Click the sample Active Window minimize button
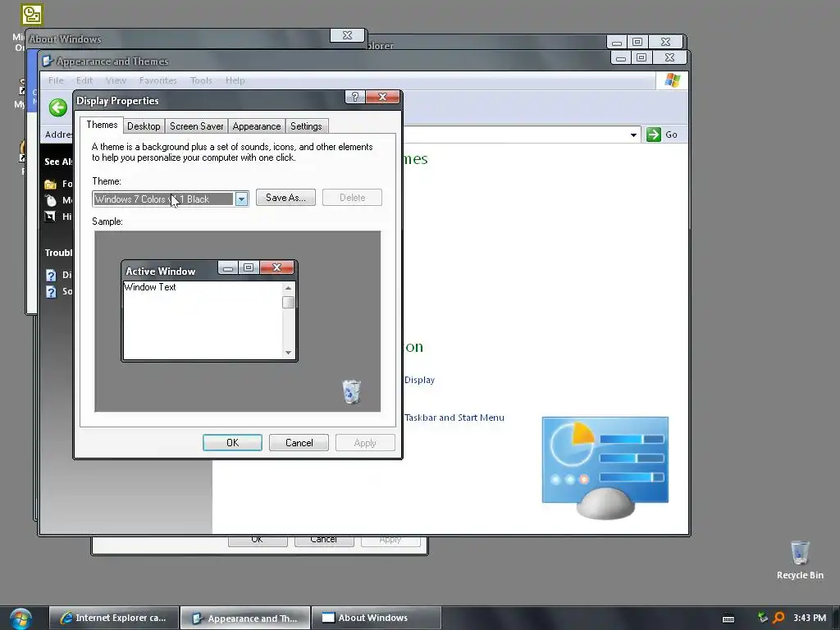 click(x=228, y=267)
